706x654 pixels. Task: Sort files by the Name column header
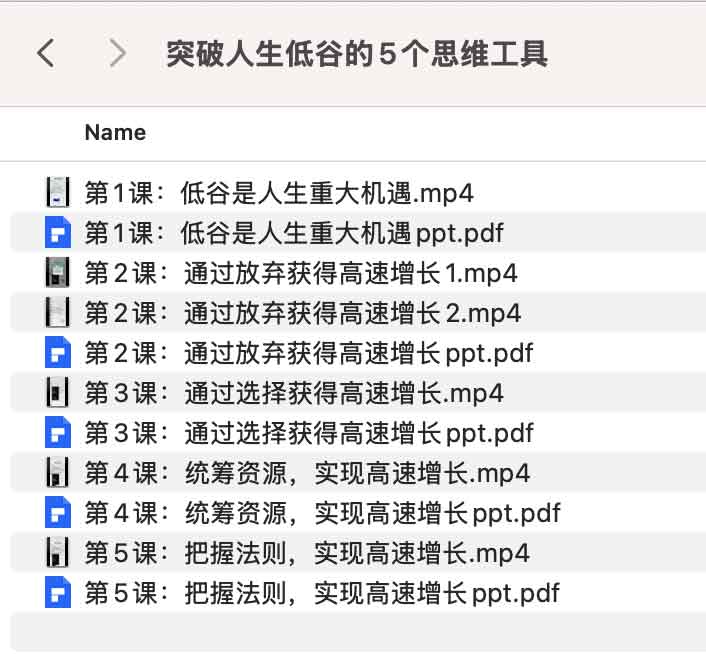[x=115, y=133]
